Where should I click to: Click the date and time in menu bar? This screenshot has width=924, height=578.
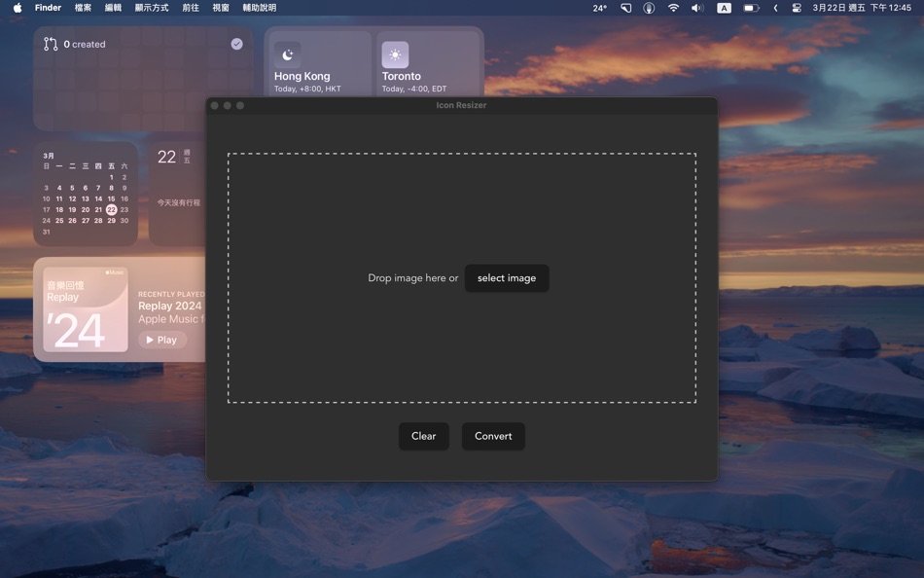(862, 8)
